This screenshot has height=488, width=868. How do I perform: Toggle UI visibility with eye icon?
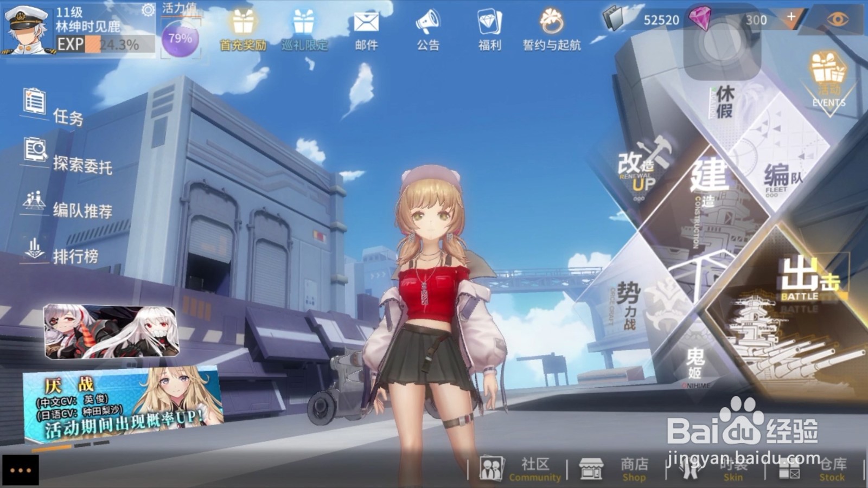pyautogui.click(x=838, y=20)
